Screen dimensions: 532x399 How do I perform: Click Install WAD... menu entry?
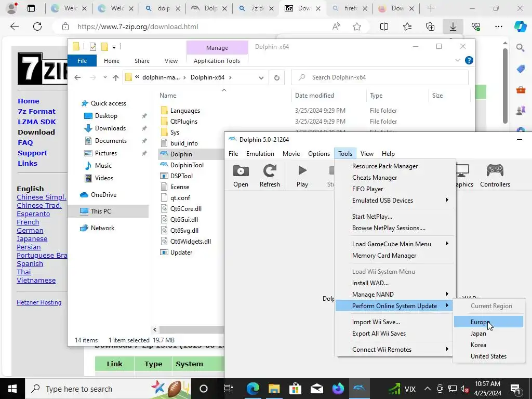(394, 283)
